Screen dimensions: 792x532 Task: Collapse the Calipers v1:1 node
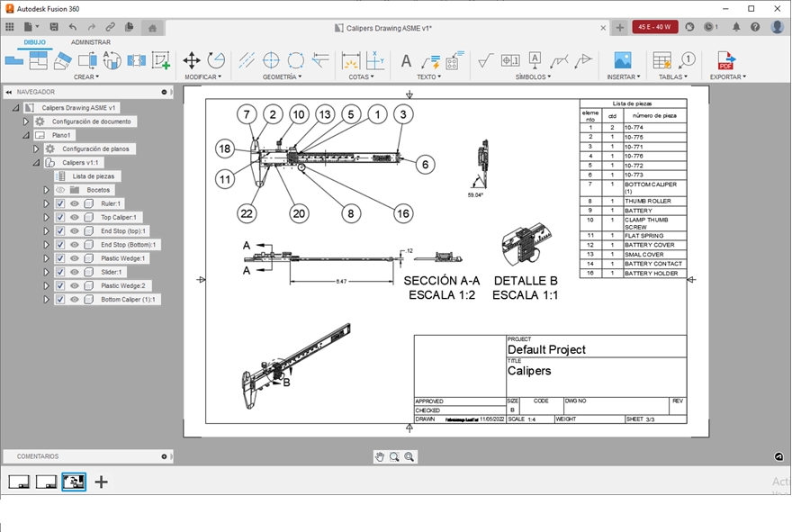[x=36, y=163]
